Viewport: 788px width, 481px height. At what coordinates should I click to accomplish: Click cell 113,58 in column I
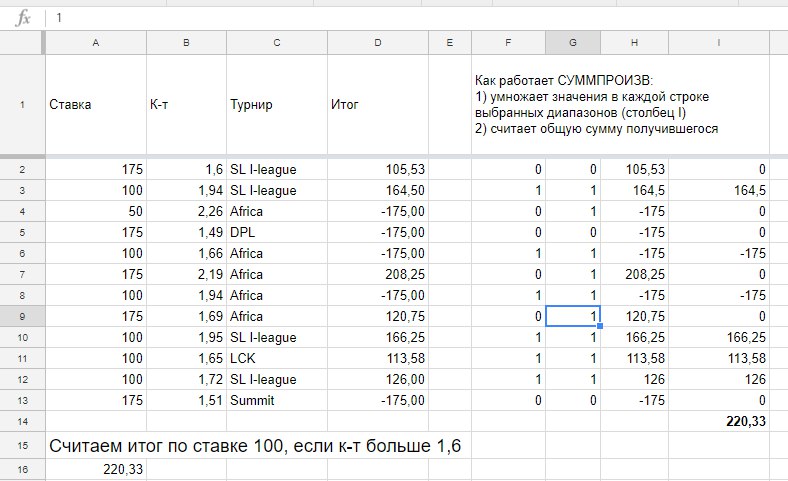(719, 358)
